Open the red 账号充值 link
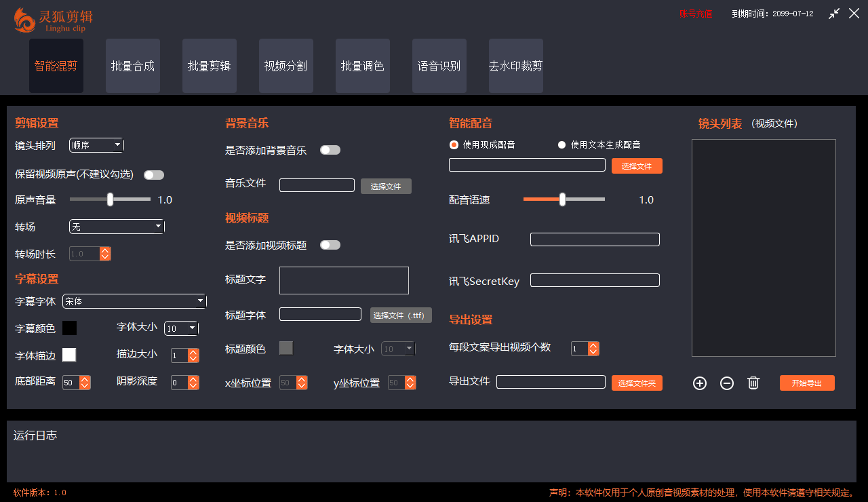The width and height of the screenshot is (868, 502). tap(696, 13)
